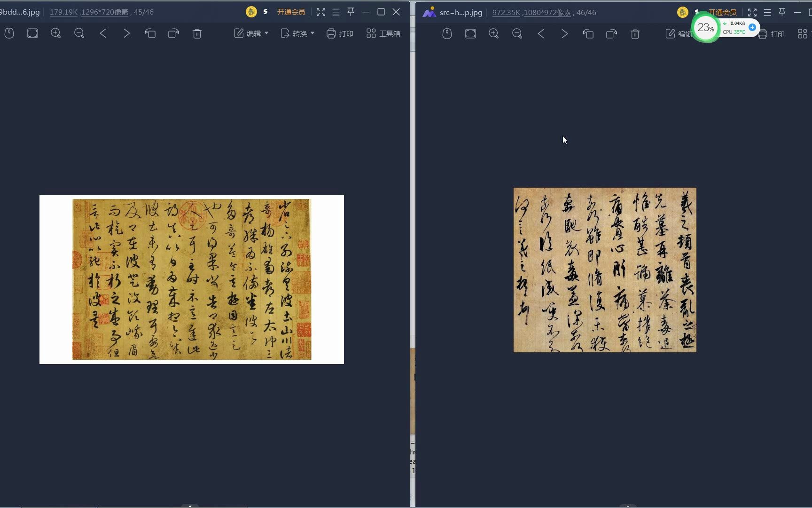This screenshot has height=508, width=812.
Task: Pin the right window on top
Action: coord(782,13)
